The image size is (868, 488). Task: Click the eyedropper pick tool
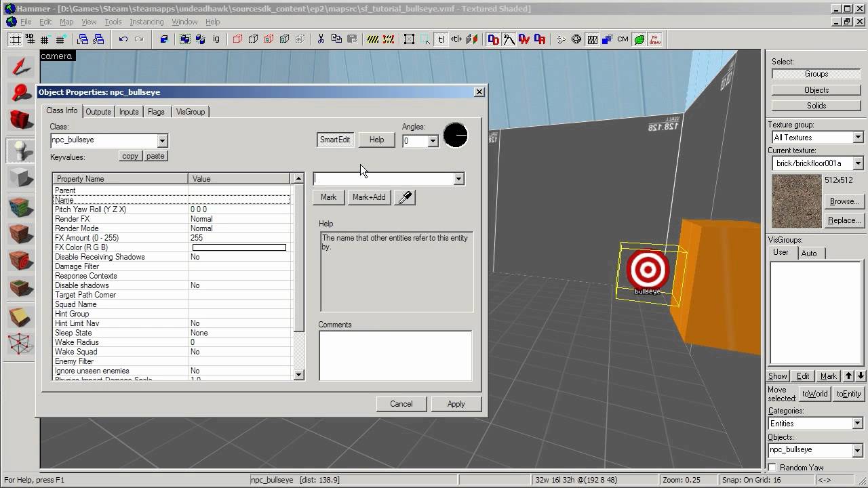pyautogui.click(x=405, y=197)
